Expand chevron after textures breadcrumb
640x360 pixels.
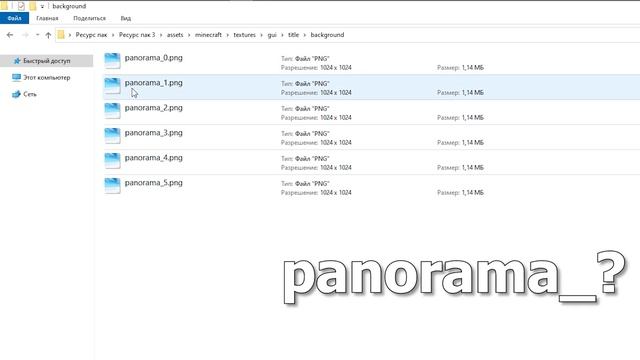click(261, 35)
